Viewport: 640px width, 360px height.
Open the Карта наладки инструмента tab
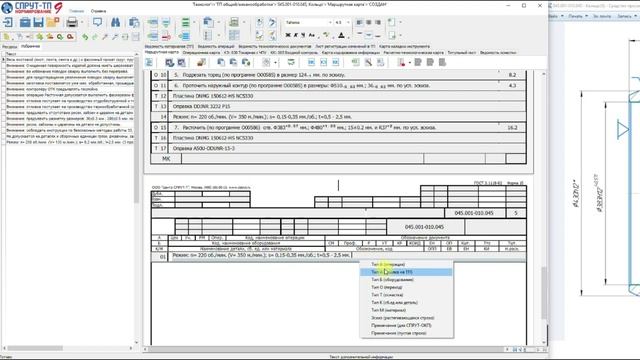[x=404, y=47]
